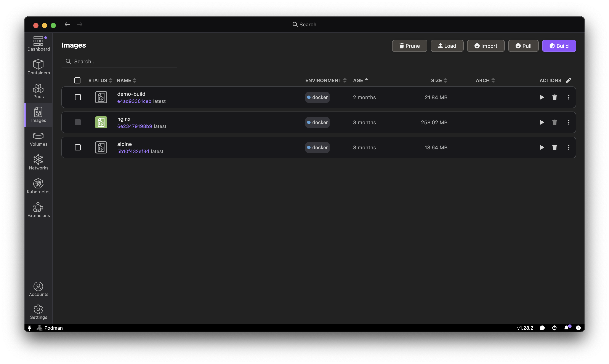Open the troubleshooting crosshair icon
The image size is (609, 364).
click(x=554, y=328)
